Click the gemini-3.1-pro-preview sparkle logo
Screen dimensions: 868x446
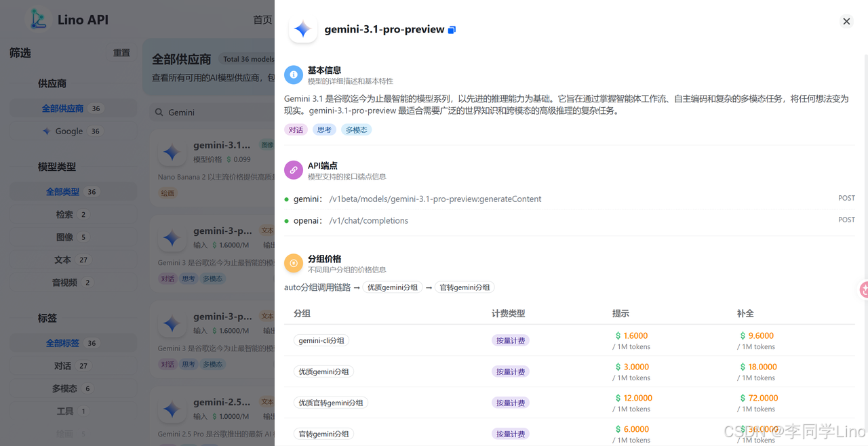(x=303, y=29)
